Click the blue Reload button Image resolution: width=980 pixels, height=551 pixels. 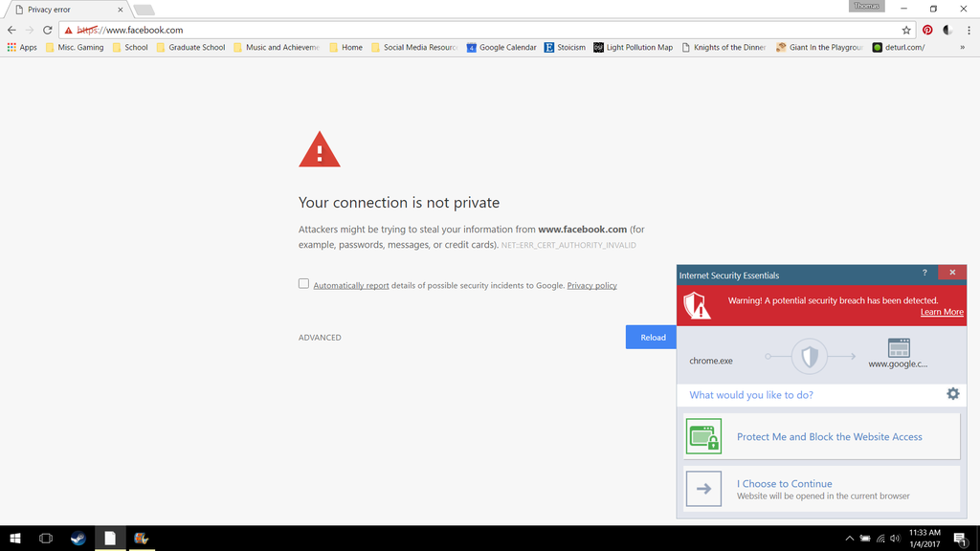point(651,338)
